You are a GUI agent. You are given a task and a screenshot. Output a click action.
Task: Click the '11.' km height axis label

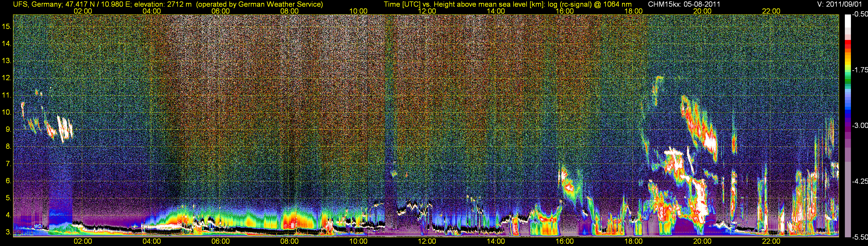point(7,95)
